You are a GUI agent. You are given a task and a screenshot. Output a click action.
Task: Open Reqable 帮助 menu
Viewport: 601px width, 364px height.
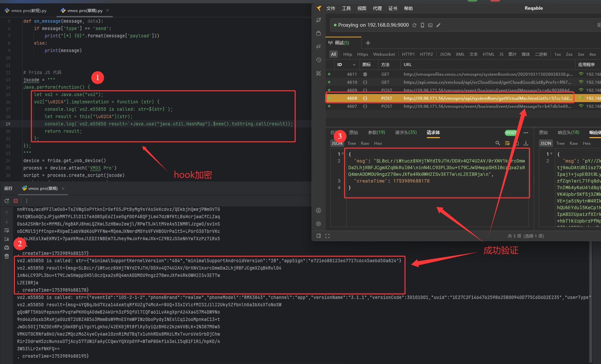(408, 8)
